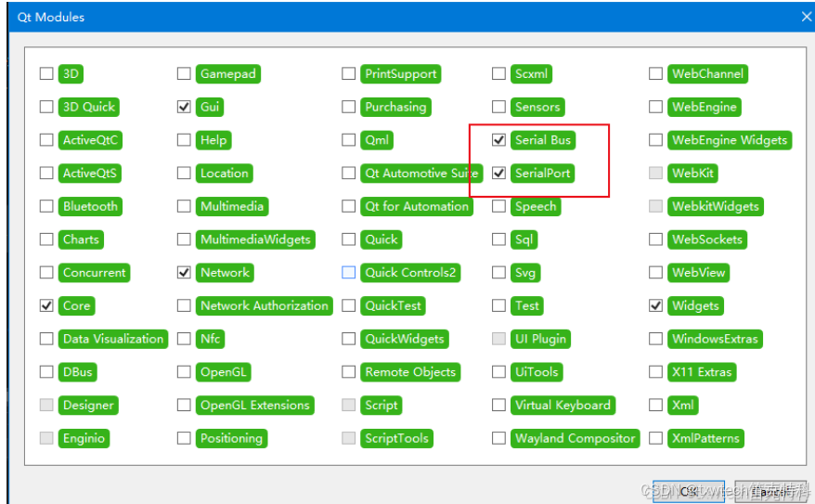Tick the WebEngine checkbox
This screenshot has height=504, width=815.
[655, 107]
